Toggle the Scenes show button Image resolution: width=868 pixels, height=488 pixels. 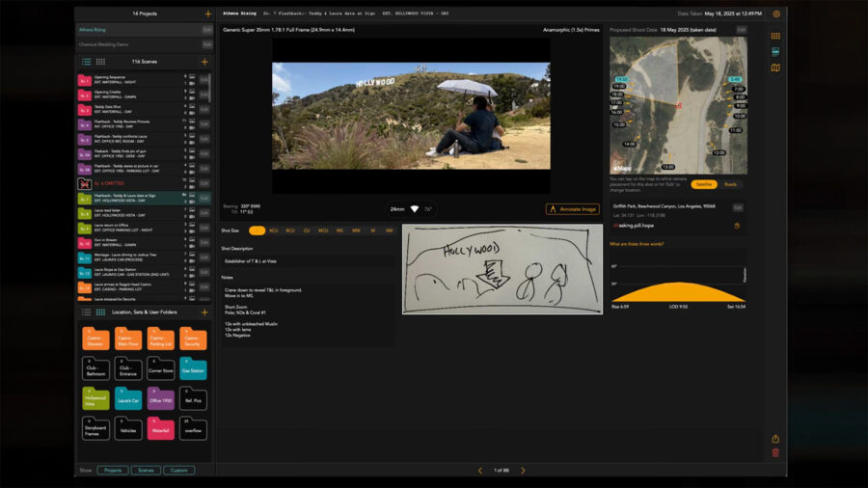(147, 471)
